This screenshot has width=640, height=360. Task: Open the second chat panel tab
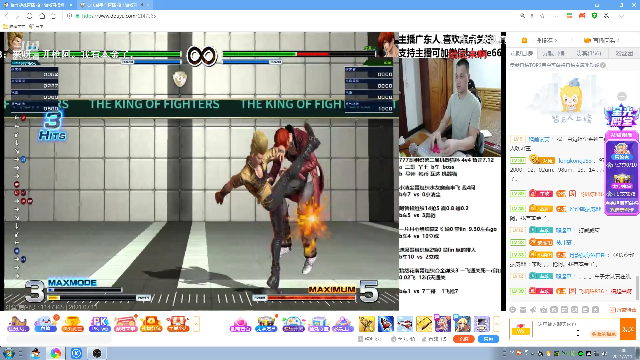[x=553, y=53]
